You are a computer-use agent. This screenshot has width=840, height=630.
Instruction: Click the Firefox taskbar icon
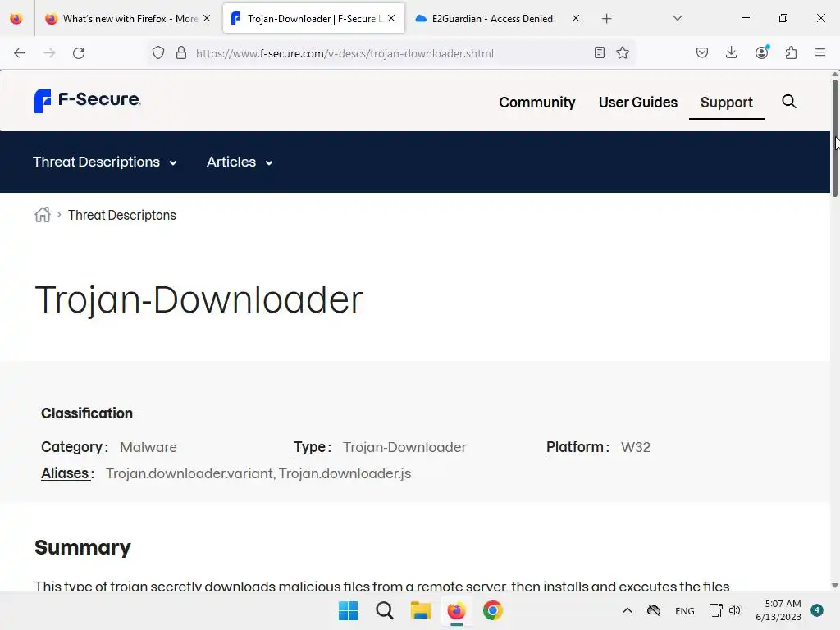pyautogui.click(x=456, y=610)
